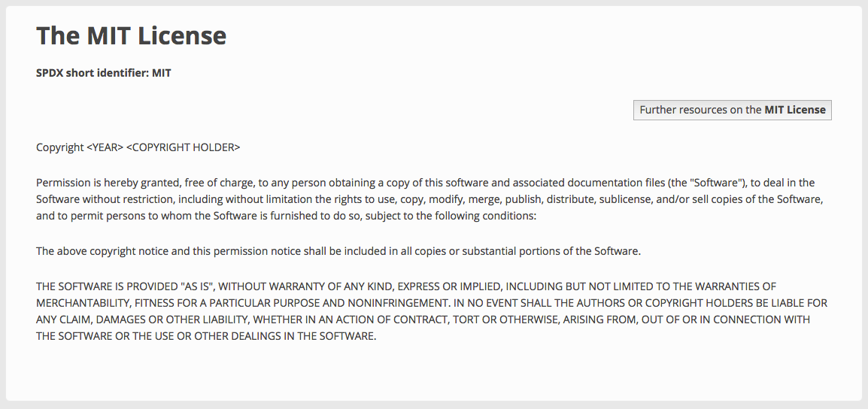Click the word "NONINFRINGEMENT"
Viewport: 868px width, 409px height.
390,303
